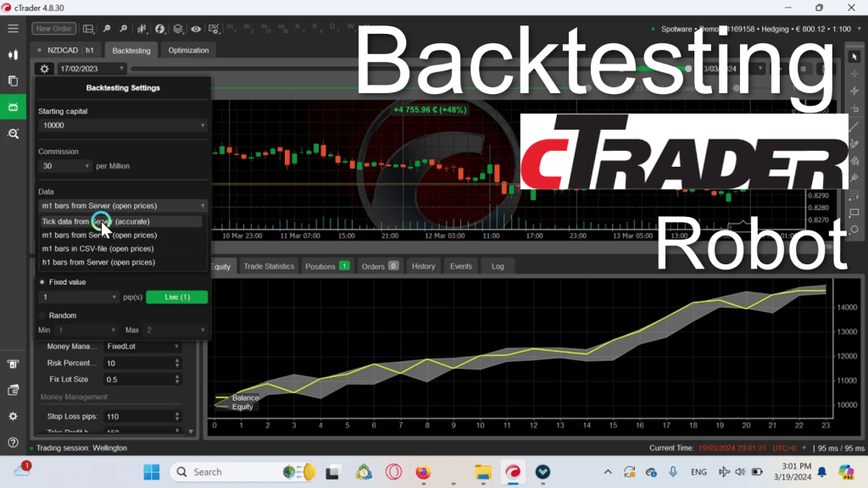The width and height of the screenshot is (868, 488).
Task: Switch to the Optimization tab
Action: point(188,51)
